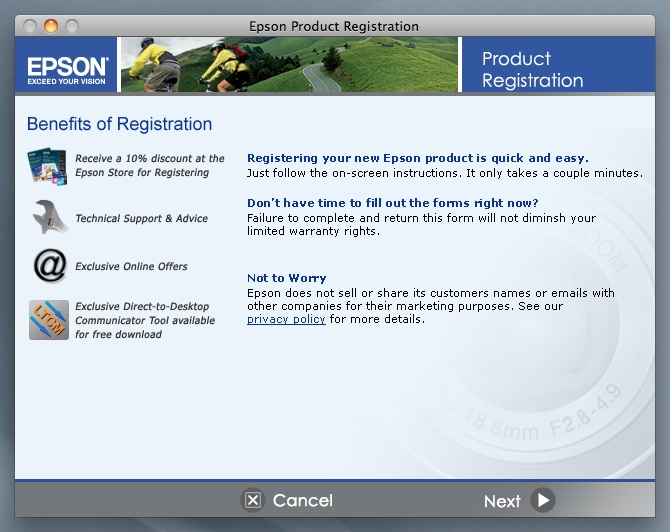Click the Not to Worry heading

[287, 278]
